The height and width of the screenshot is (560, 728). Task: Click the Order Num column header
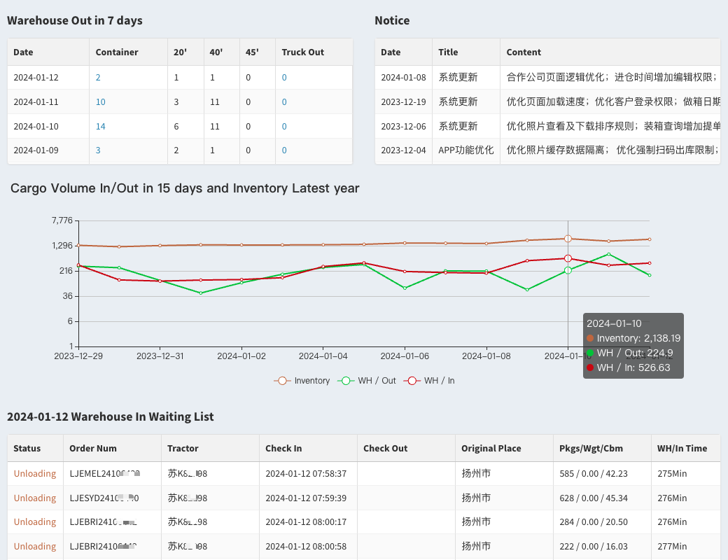(x=93, y=448)
